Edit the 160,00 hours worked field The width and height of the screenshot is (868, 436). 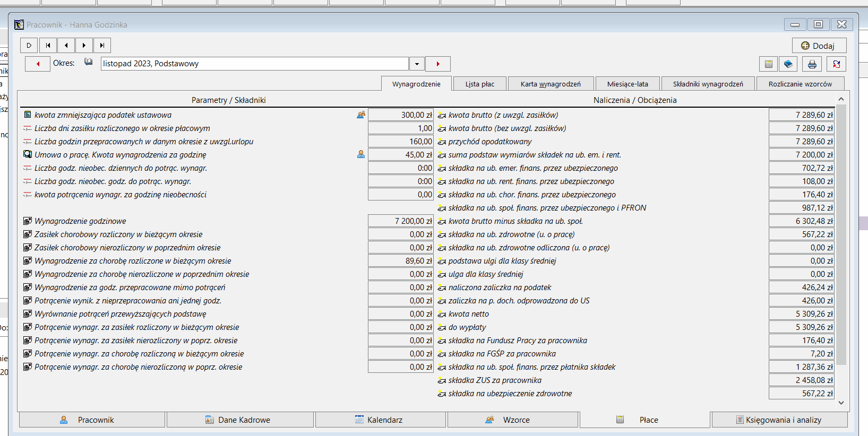401,142
